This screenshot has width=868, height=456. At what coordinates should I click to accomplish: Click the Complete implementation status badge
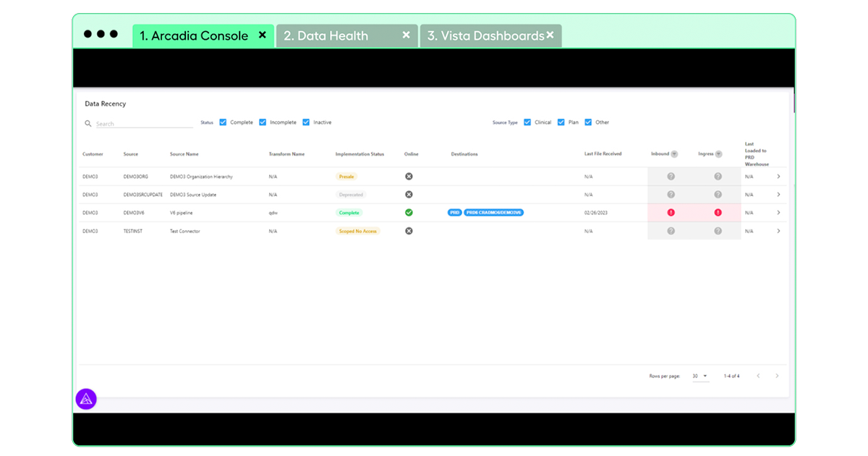(x=349, y=213)
